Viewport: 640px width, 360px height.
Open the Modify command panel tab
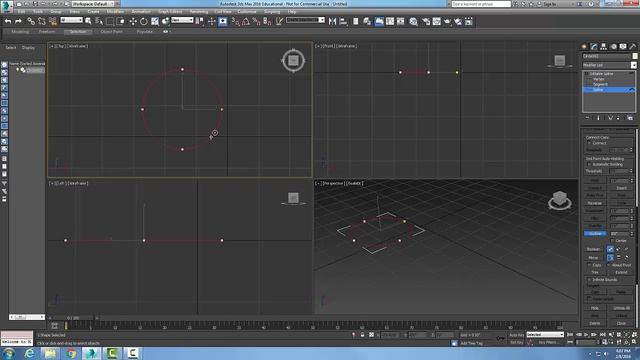click(594, 47)
